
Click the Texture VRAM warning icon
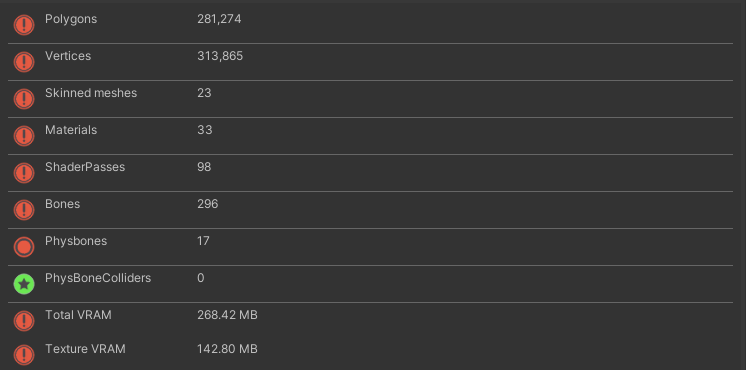tap(24, 355)
